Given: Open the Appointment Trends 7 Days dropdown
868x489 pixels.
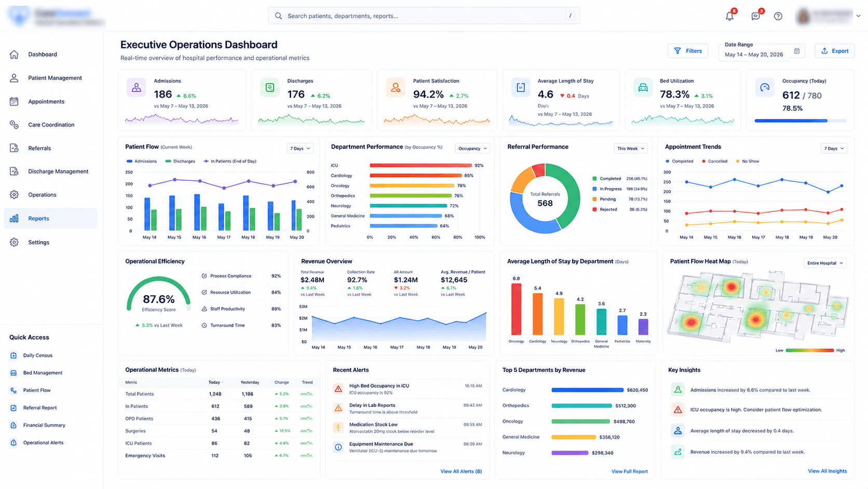Looking at the screenshot, I should click(x=834, y=149).
